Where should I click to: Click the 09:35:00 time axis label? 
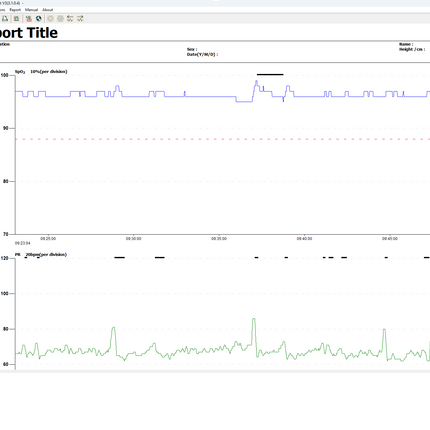click(x=219, y=239)
